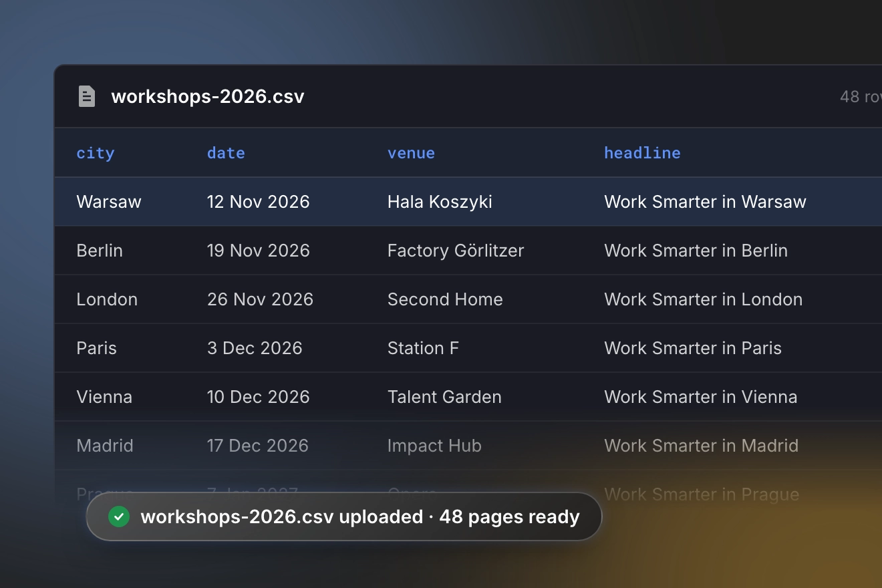
Task: Sort by the date column header
Action: 226,153
